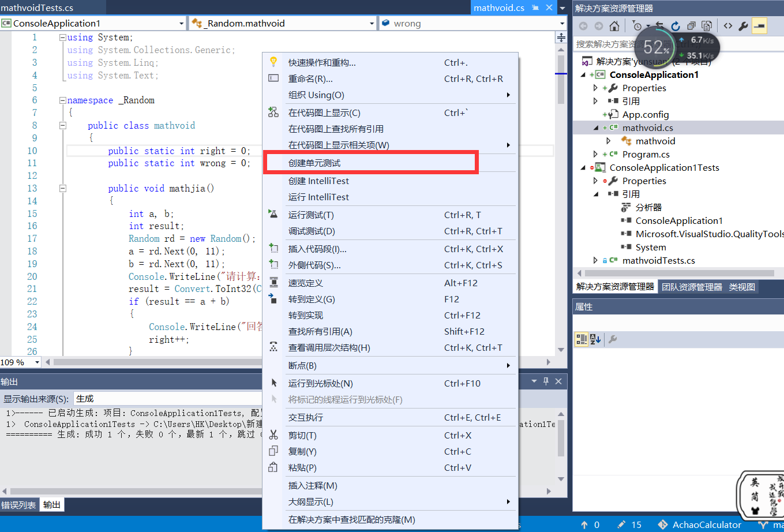Switch to the 类视图 tab

(742, 287)
